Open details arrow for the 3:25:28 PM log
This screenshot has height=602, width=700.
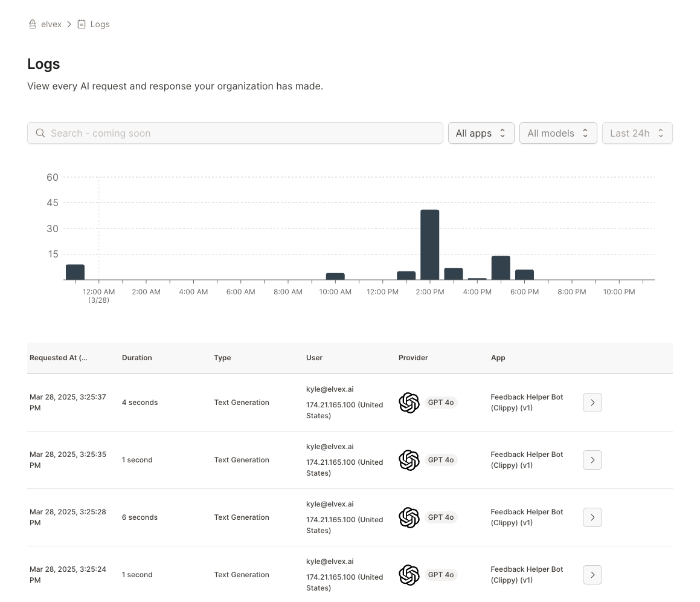592,517
